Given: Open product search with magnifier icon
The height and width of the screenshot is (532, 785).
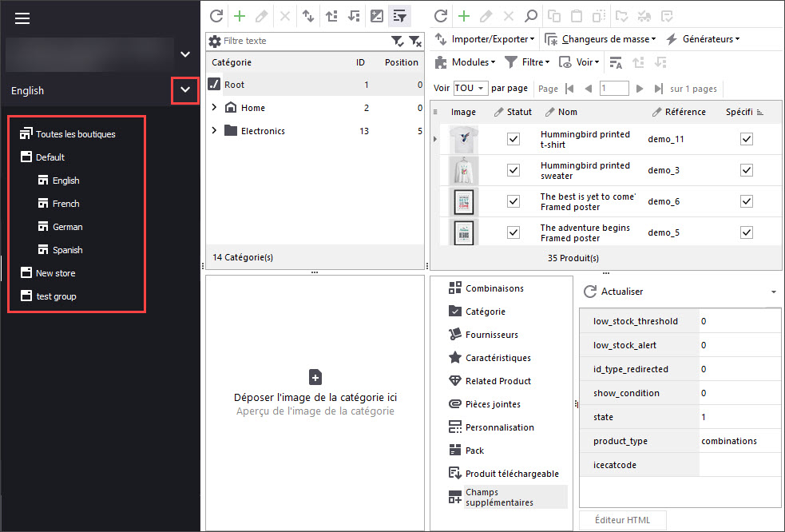Looking at the screenshot, I should (531, 16).
